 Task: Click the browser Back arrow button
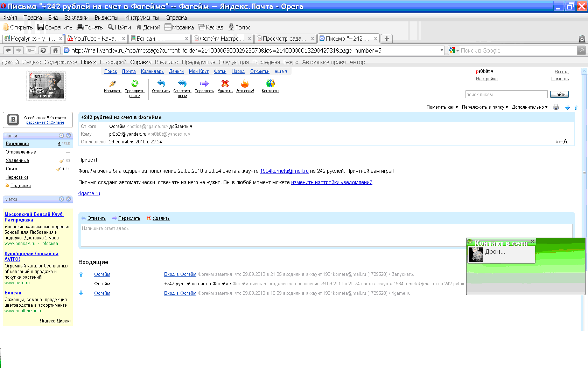pyautogui.click(x=8, y=50)
